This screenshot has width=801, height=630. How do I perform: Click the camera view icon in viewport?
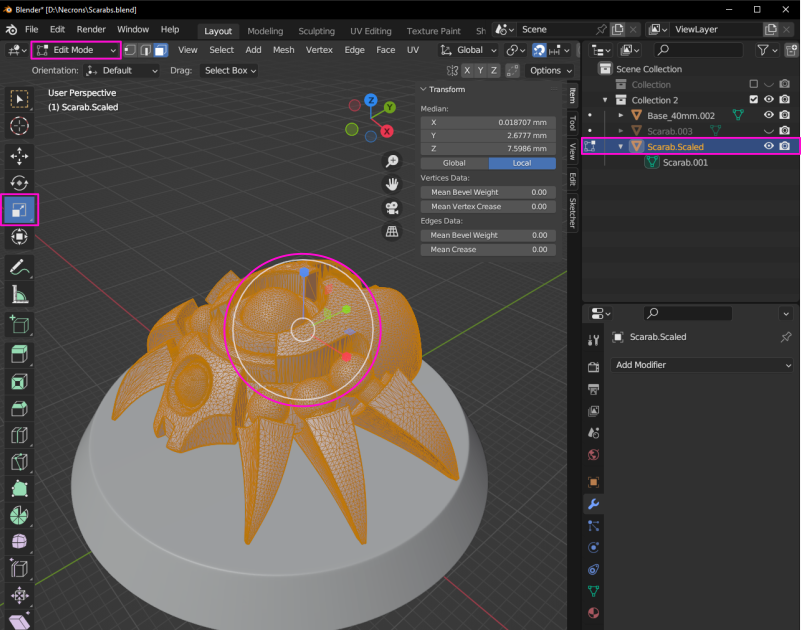tap(393, 208)
